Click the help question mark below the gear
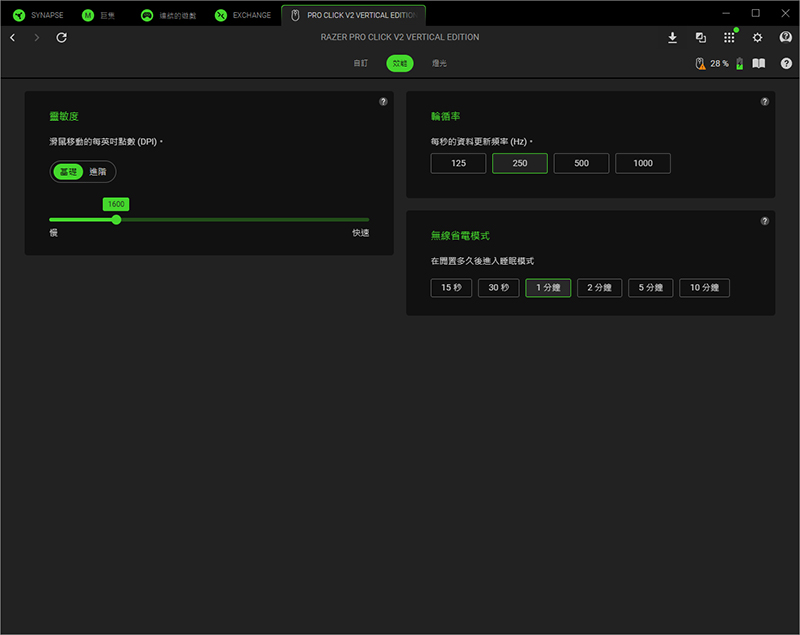Viewport: 800px width, 635px height. click(786, 63)
